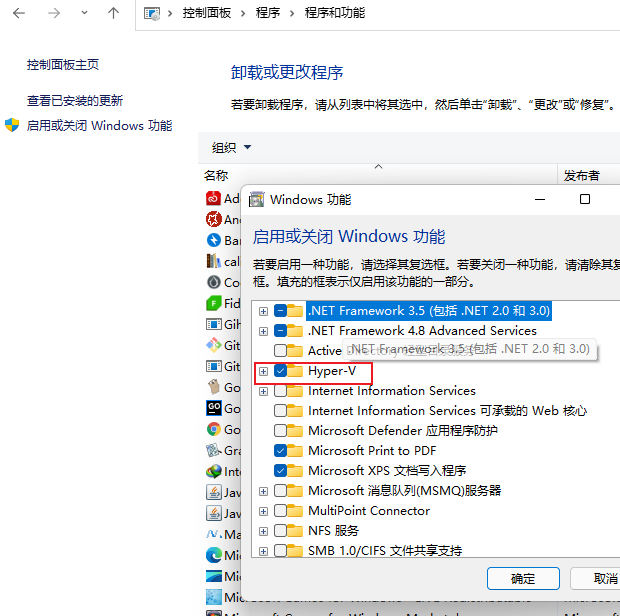Image resolution: width=620 pixels, height=616 pixels.
Task: Enable Microsoft Defender 应用程序防护 checkbox
Action: [280, 431]
